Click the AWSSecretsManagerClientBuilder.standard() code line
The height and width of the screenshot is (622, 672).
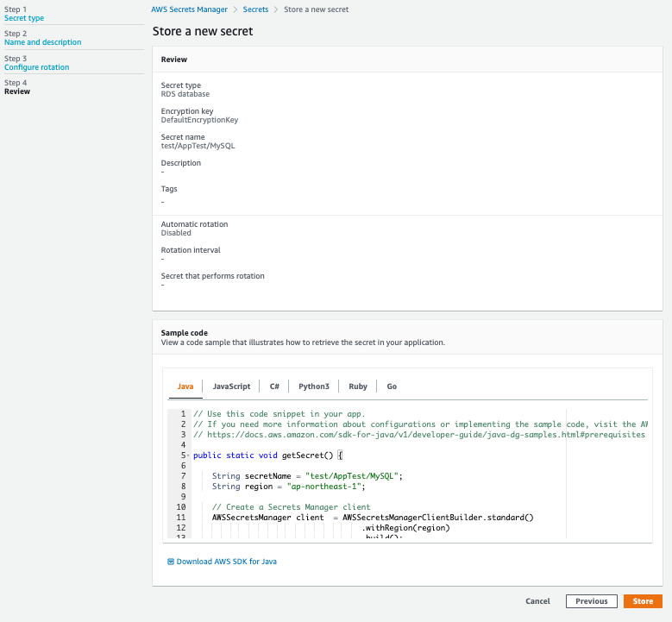(x=373, y=518)
